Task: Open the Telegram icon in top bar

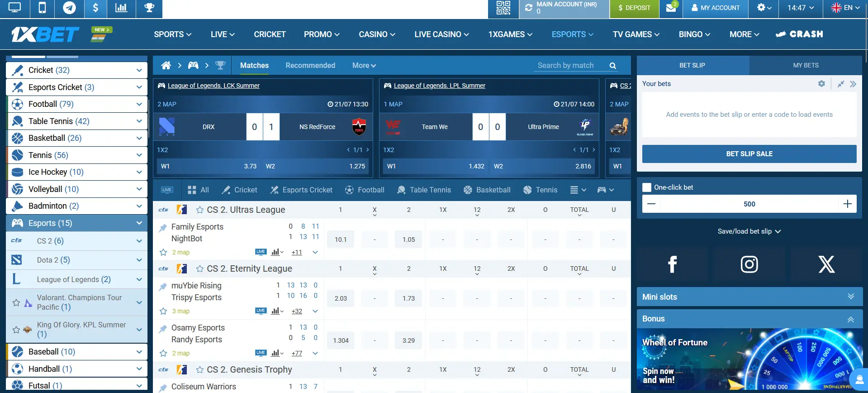Action: (69, 8)
